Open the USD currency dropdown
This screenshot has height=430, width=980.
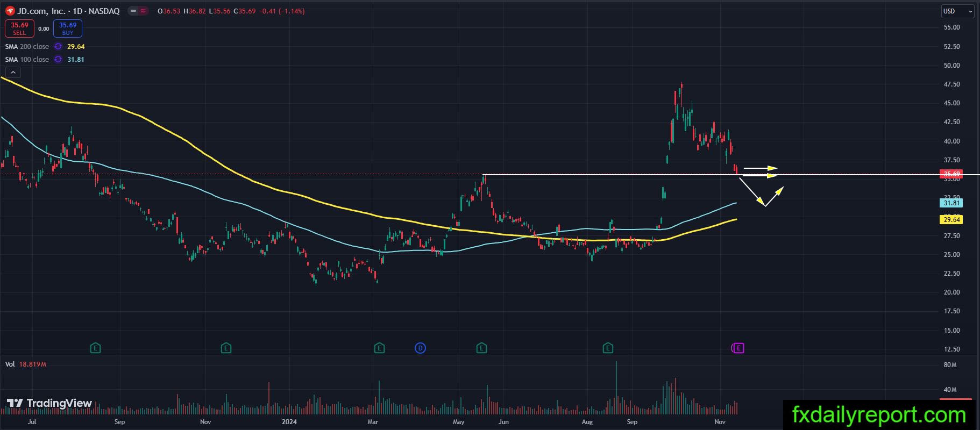pyautogui.click(x=957, y=11)
